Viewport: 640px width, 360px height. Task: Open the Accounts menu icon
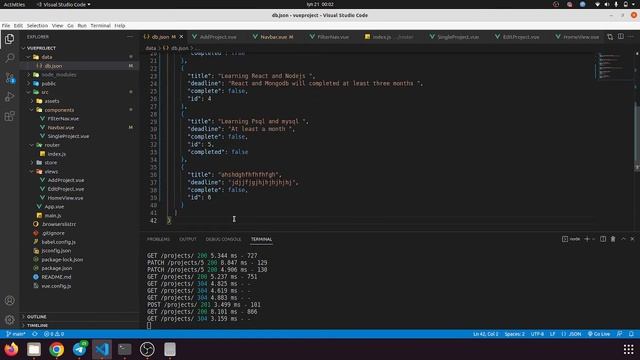pos(9,300)
